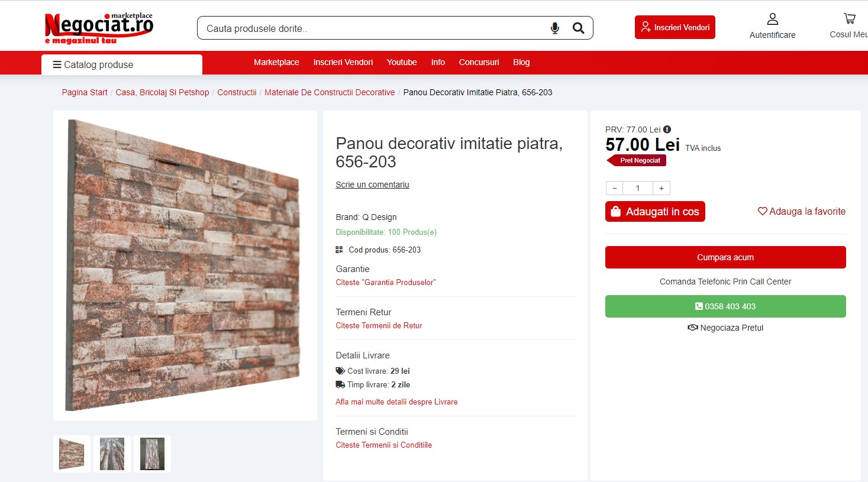Image resolution: width=868 pixels, height=482 pixels.
Task: Open the Blog menu item
Action: coord(521,62)
